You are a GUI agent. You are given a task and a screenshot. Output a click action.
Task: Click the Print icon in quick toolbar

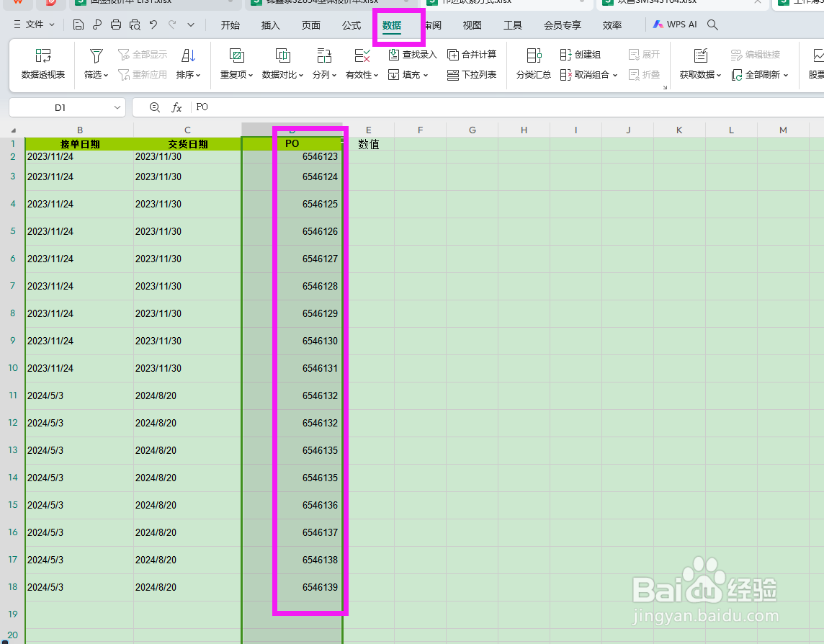coord(116,24)
